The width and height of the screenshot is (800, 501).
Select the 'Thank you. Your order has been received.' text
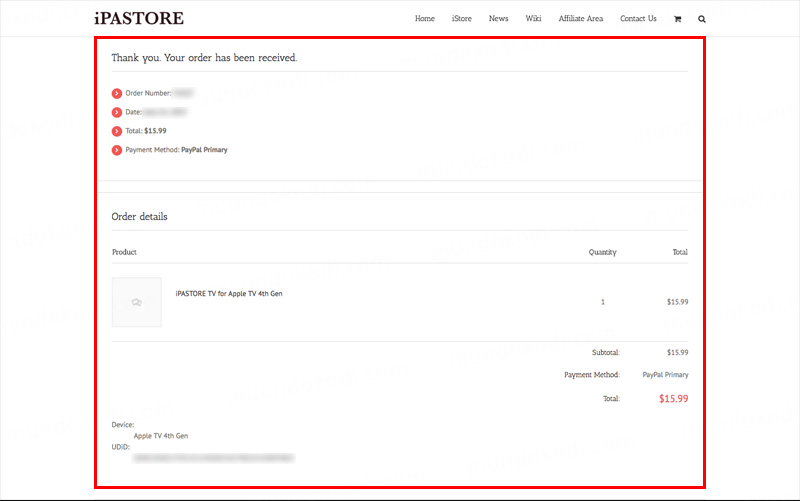pos(204,58)
